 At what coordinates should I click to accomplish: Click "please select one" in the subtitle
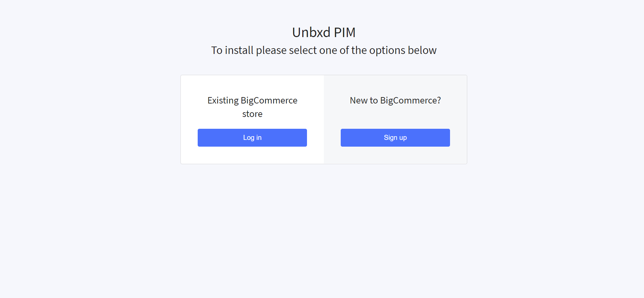(x=297, y=50)
